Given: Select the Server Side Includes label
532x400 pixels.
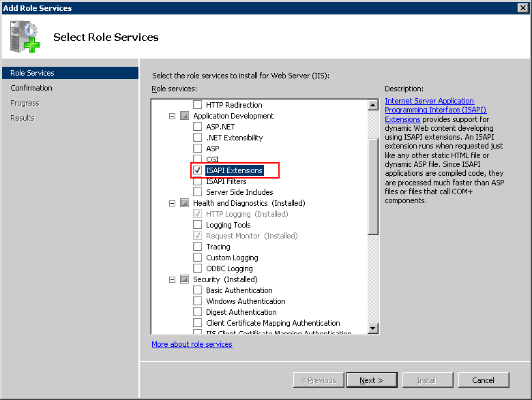Looking at the screenshot, I should point(239,192).
